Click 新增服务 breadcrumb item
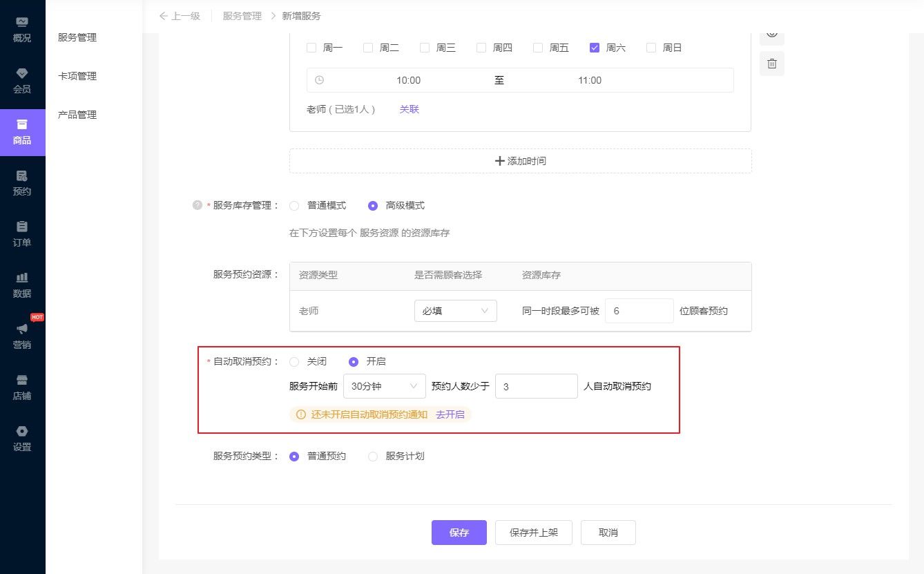Image resolution: width=924 pixels, height=574 pixels. click(x=301, y=16)
